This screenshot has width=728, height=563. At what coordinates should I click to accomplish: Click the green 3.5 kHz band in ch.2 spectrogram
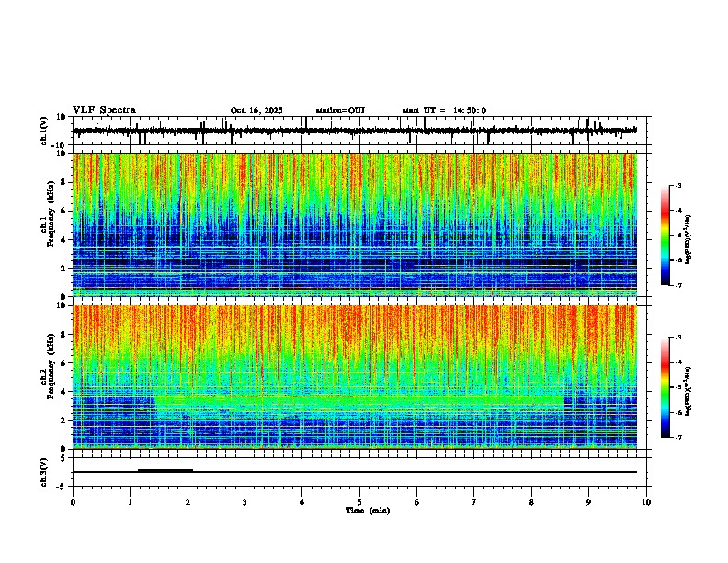point(359,399)
